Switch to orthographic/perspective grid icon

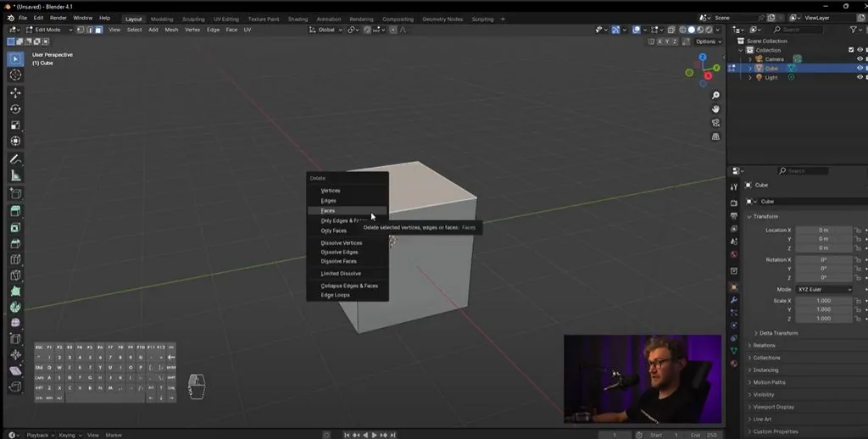[715, 136]
